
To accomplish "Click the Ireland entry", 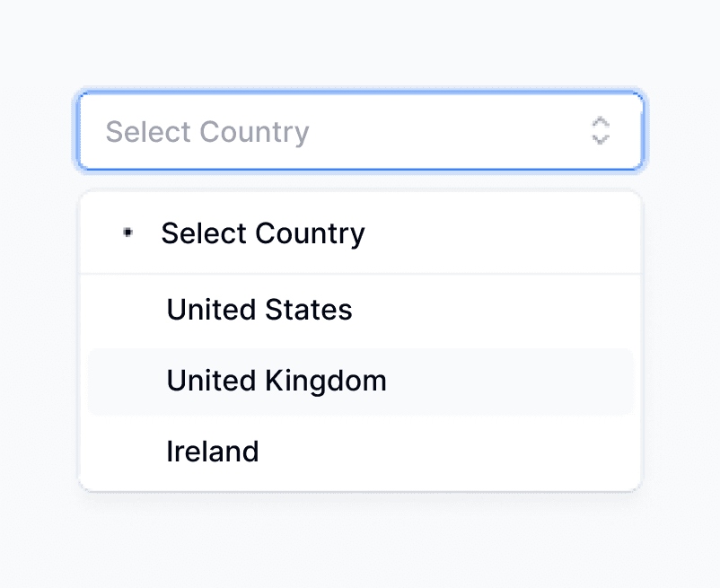I will tap(213, 451).
